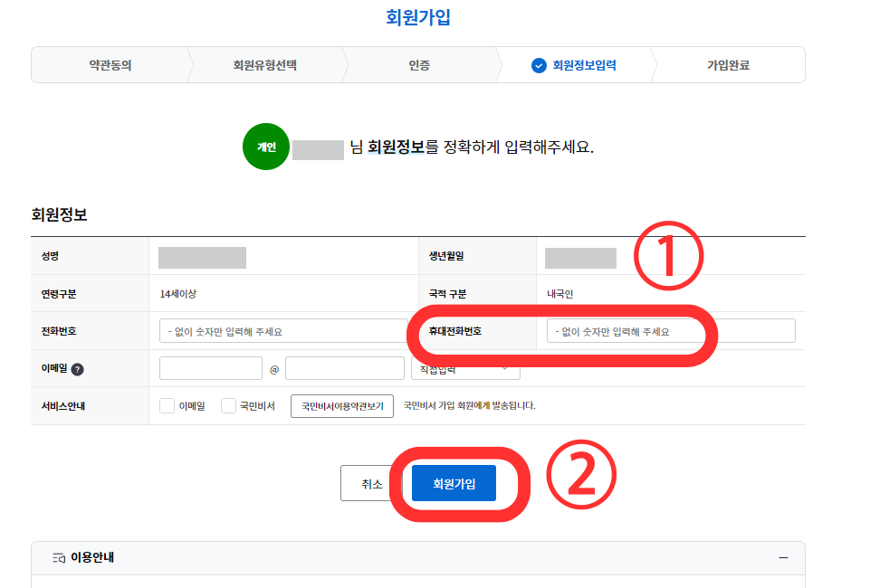This screenshot has height=588, width=870.
Task: Focus the email domain input after @
Action: (x=345, y=368)
